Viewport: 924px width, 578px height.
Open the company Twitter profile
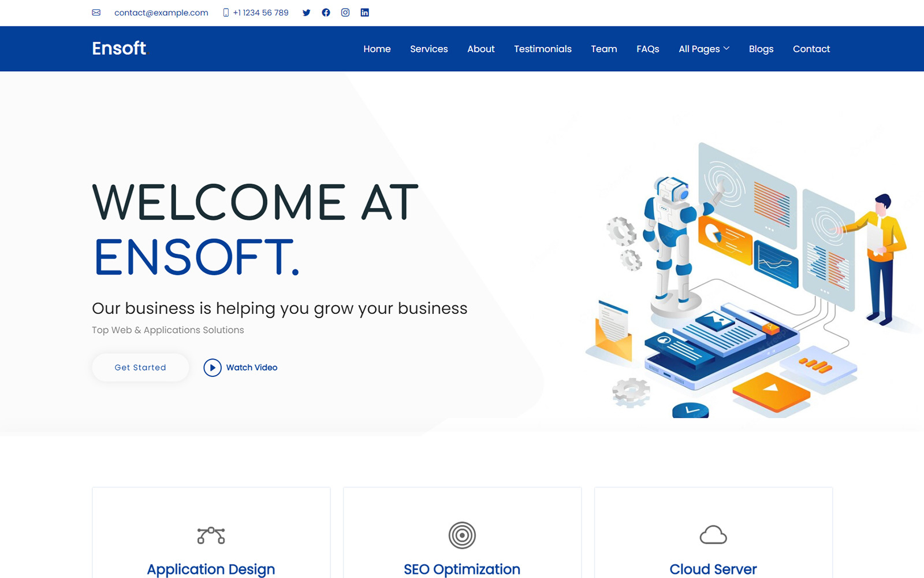pyautogui.click(x=306, y=12)
